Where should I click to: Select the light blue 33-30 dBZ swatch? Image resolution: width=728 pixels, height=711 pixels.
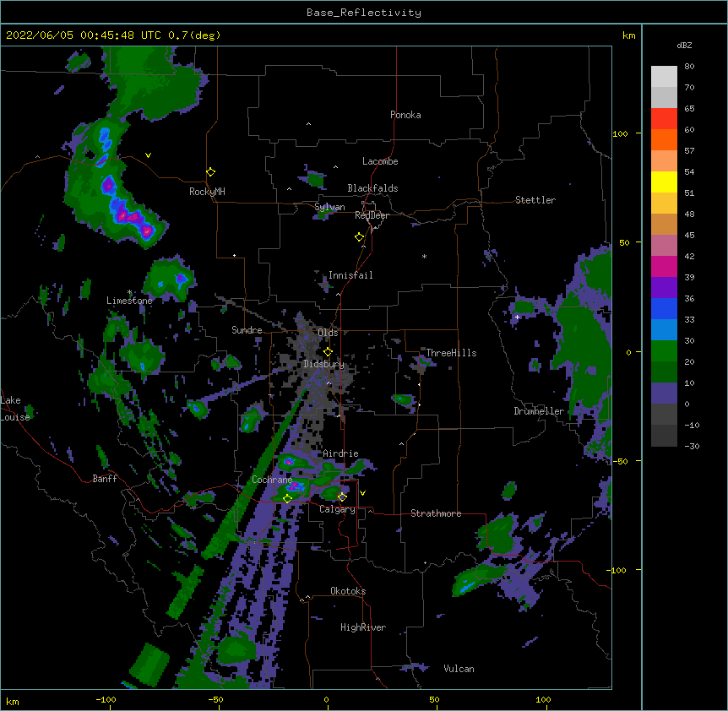[664, 330]
